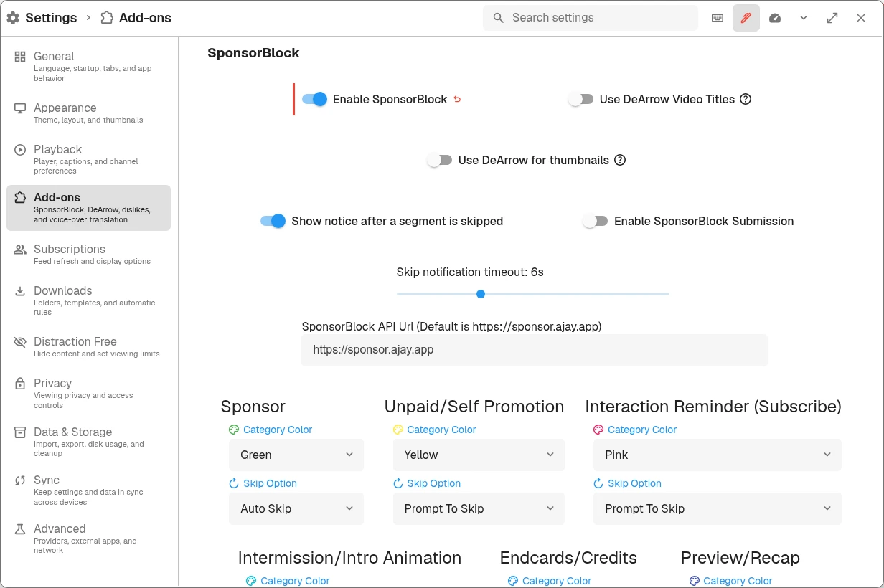Open Sync settings section

pos(89,490)
